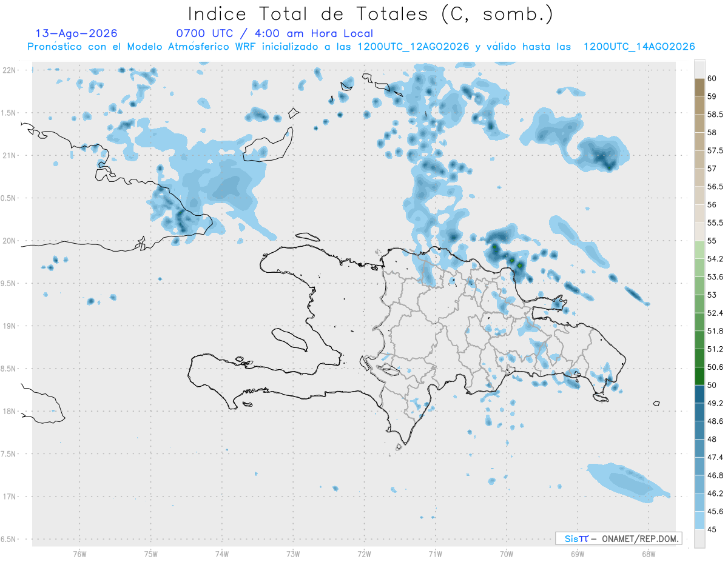Click the '71W' longitude label
Image resolution: width=728 pixels, height=562 pixels.
(x=435, y=554)
